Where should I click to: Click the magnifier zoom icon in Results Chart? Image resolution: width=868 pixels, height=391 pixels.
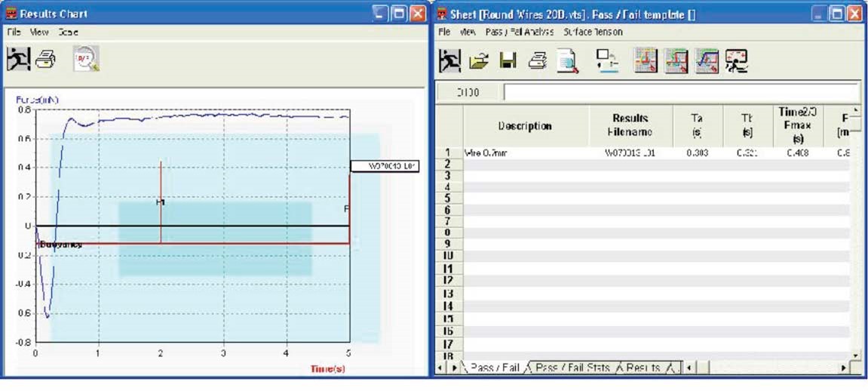point(85,60)
